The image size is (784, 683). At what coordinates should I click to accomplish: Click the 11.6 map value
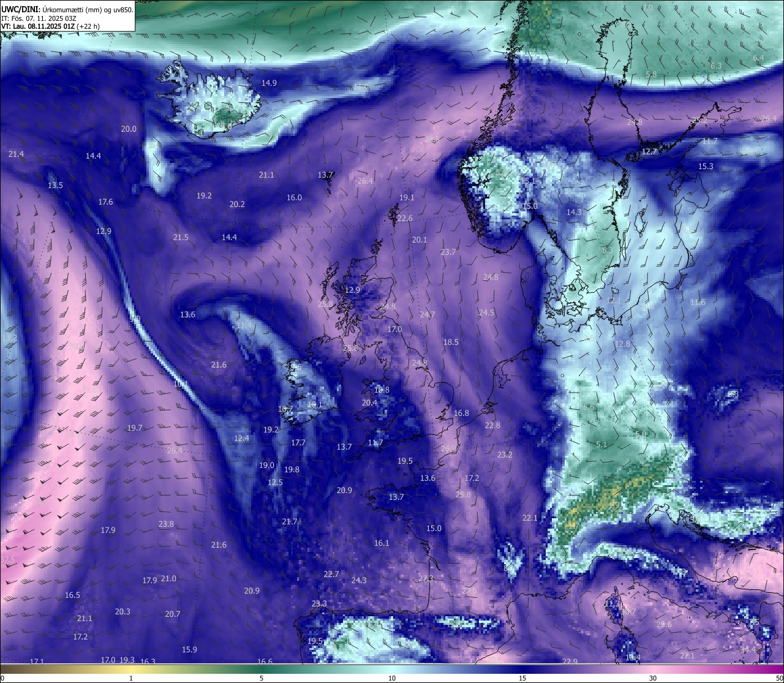(x=698, y=302)
